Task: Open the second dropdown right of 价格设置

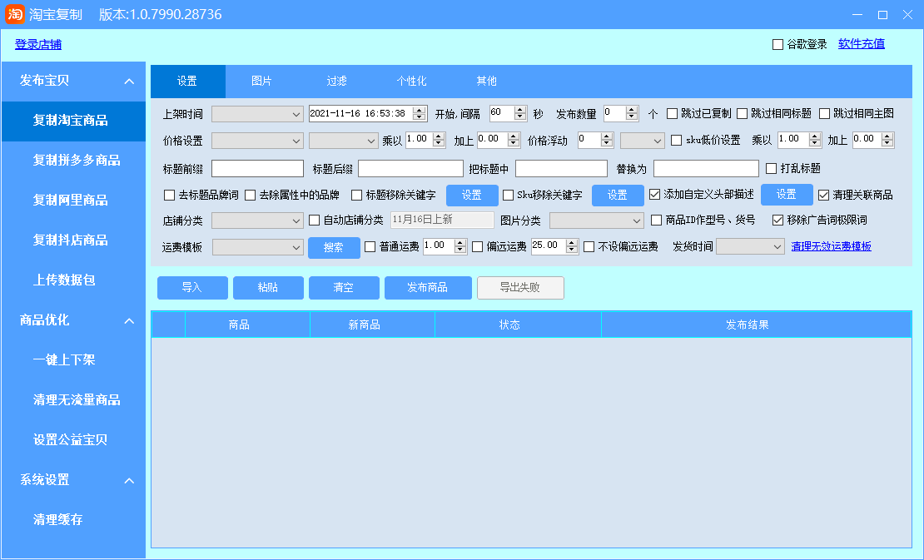Action: point(344,141)
